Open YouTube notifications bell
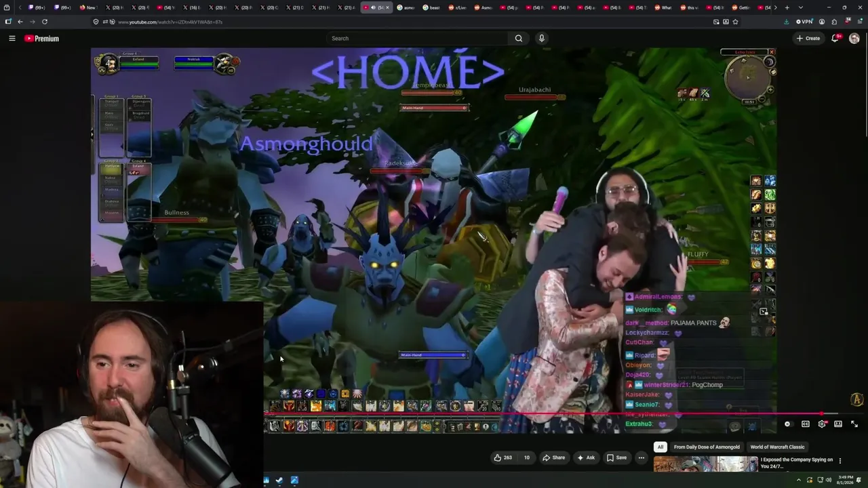 pyautogui.click(x=835, y=39)
